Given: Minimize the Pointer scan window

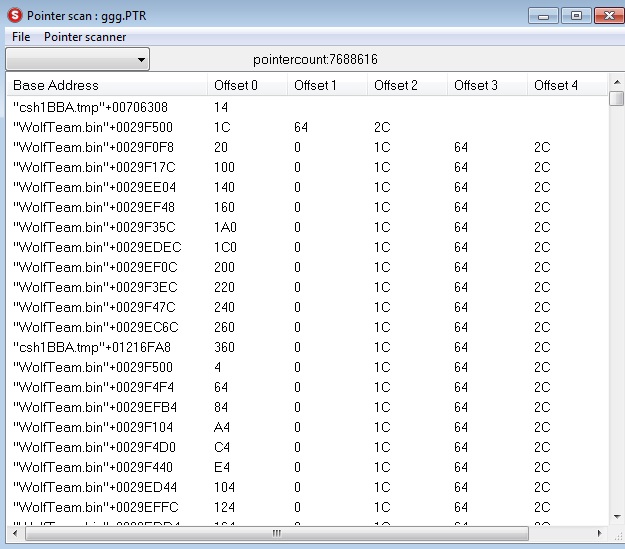Looking at the screenshot, I should 543,16.
